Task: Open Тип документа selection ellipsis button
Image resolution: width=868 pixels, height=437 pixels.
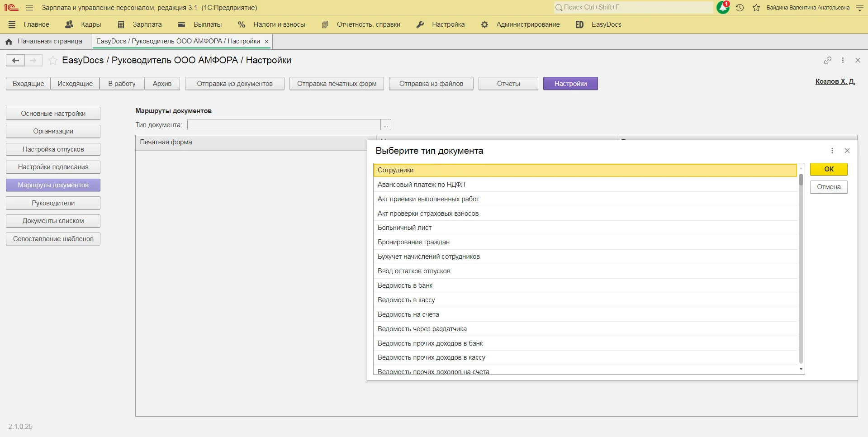Action: pyautogui.click(x=386, y=125)
